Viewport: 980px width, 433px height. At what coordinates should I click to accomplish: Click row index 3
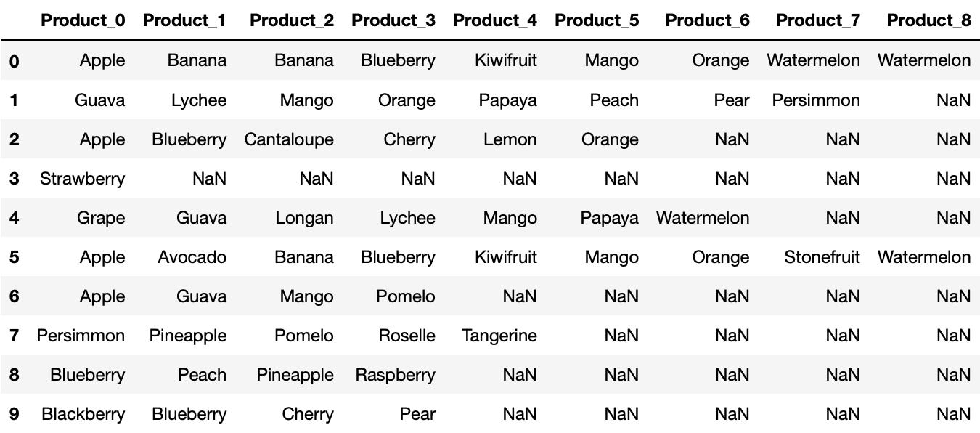15,179
